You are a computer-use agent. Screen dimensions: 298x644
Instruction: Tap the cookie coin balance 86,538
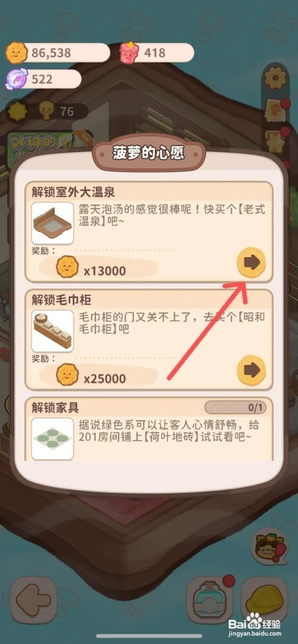click(58, 53)
